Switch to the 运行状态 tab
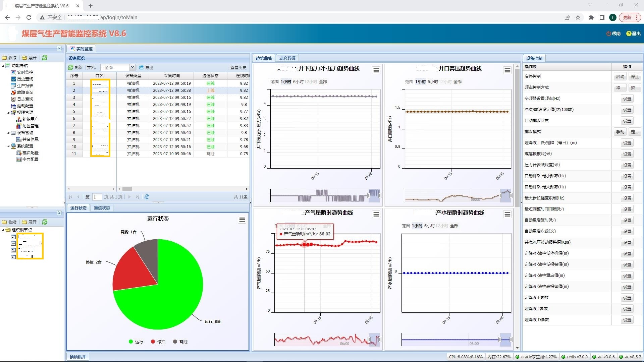This screenshot has width=644, height=362. pos(78,208)
